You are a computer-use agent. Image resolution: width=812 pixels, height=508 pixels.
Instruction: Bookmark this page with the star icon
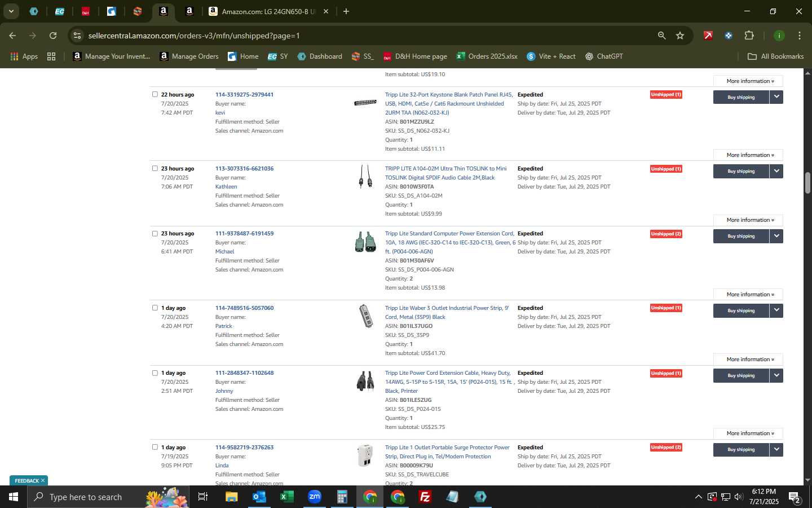tap(680, 36)
